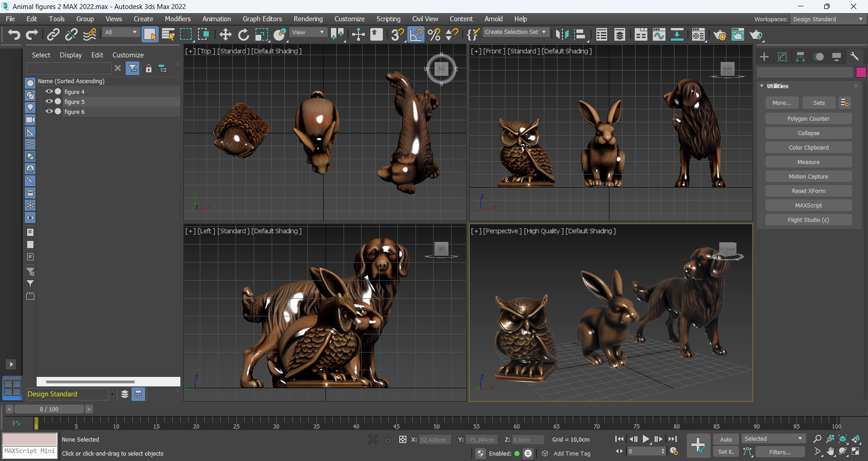Open the Display command panel tab
Screen dimensions: 868x461
click(836, 56)
